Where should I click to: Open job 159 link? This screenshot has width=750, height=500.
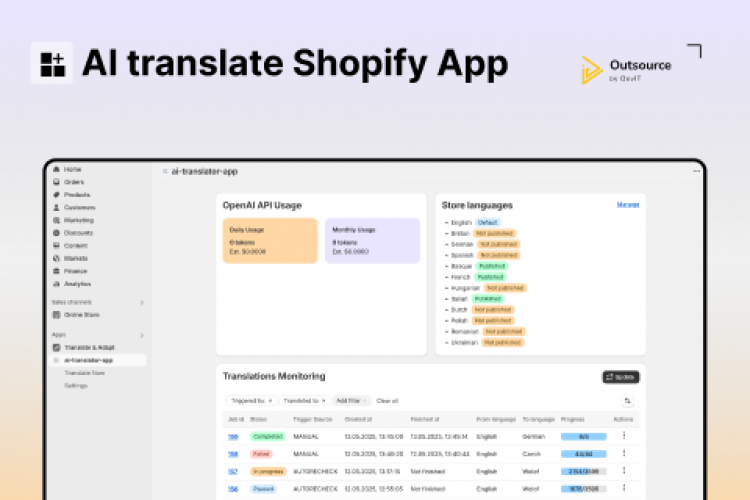pyautogui.click(x=233, y=436)
